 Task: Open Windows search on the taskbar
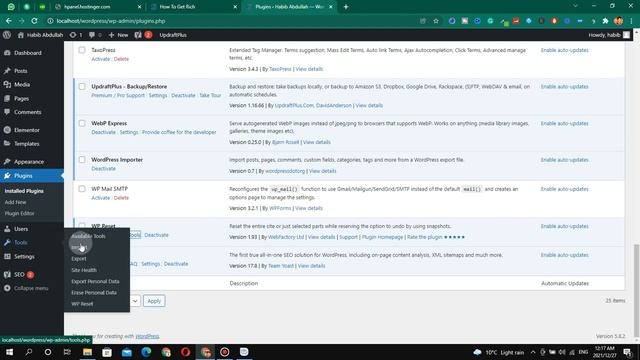(x=29, y=352)
